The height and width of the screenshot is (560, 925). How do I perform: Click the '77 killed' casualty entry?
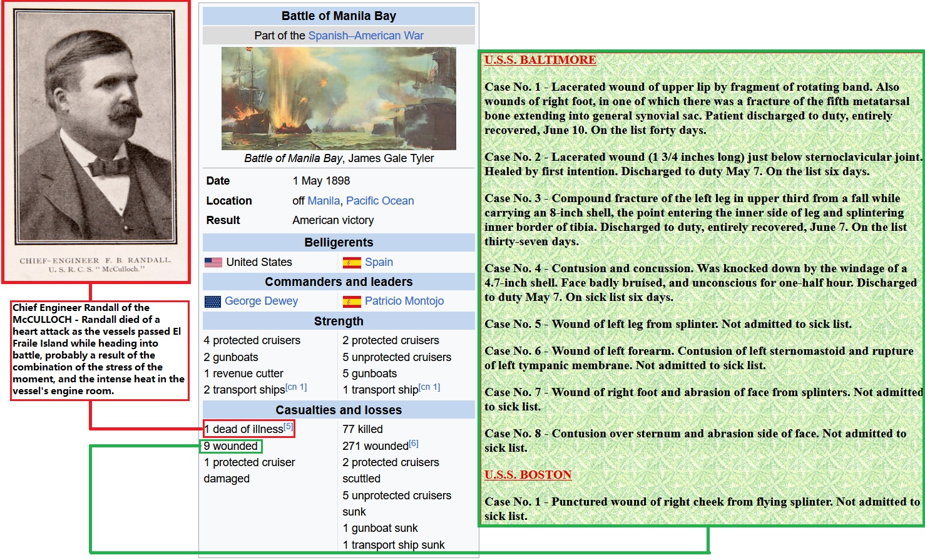(x=362, y=429)
